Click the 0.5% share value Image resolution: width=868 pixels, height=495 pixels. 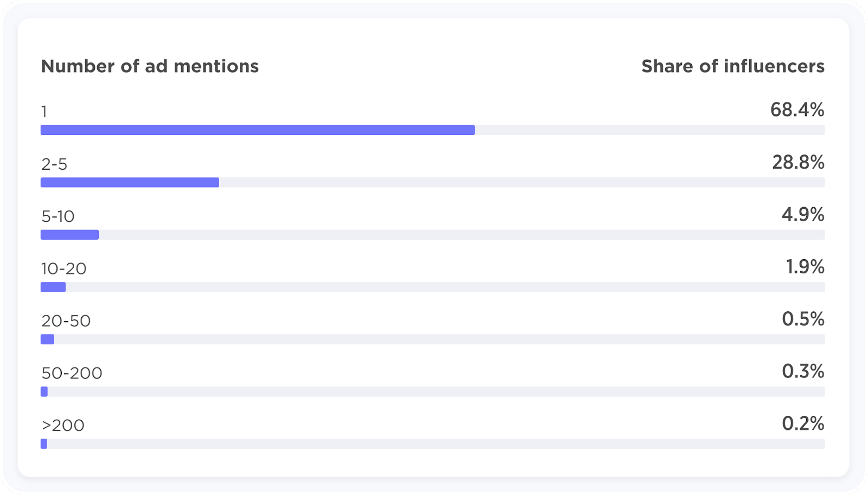pyautogui.click(x=803, y=319)
